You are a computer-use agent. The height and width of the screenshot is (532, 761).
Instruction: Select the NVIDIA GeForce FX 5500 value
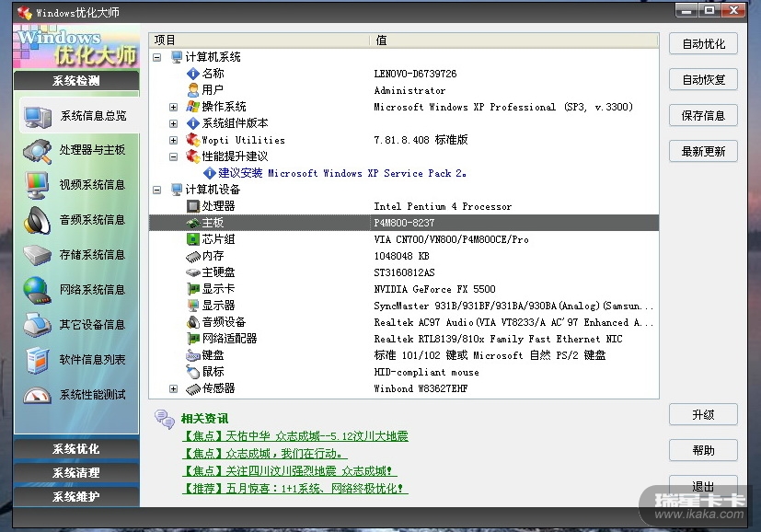pyautogui.click(x=435, y=289)
